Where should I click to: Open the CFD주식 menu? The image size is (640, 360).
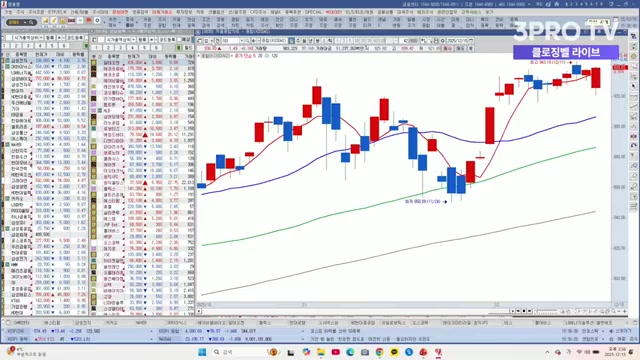pyautogui.click(x=258, y=12)
